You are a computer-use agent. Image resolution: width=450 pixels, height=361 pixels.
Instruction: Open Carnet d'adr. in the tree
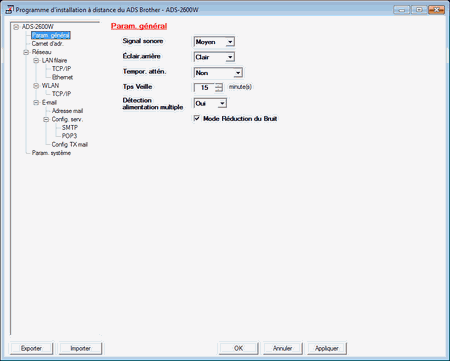[47, 44]
